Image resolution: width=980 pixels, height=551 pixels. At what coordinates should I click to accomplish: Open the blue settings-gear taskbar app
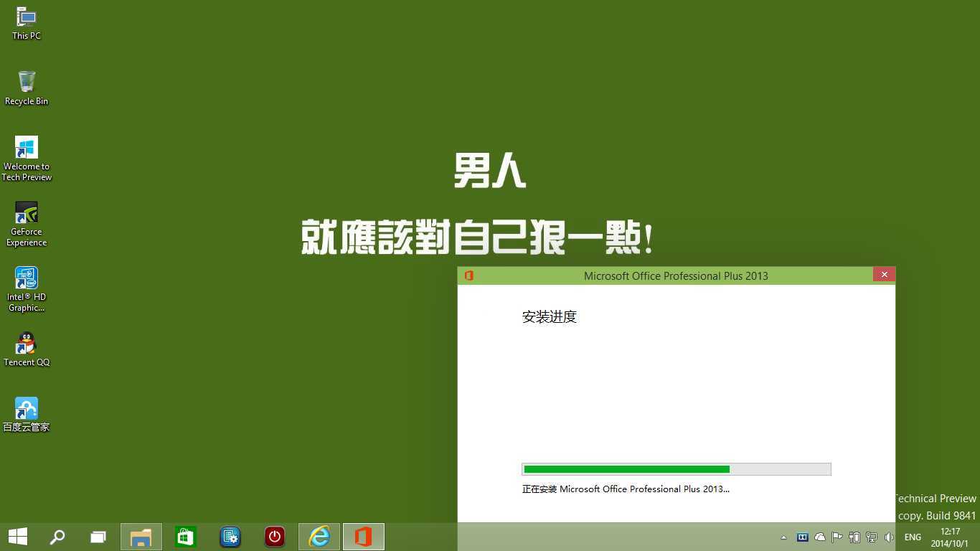[x=230, y=537]
